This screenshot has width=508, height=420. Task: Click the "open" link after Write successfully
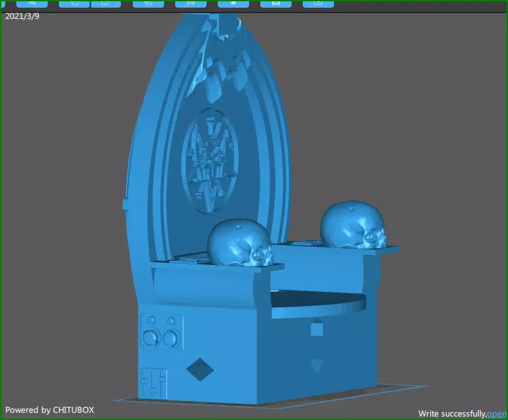496,414
